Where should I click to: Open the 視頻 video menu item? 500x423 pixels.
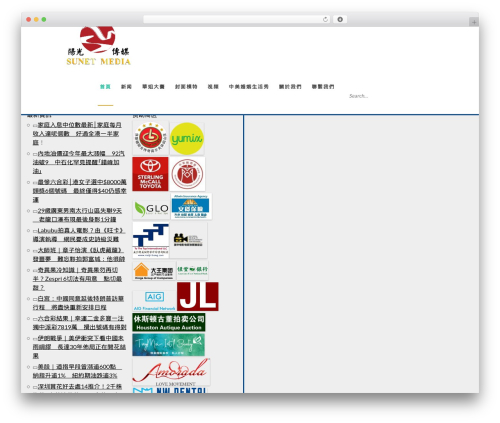pos(213,87)
